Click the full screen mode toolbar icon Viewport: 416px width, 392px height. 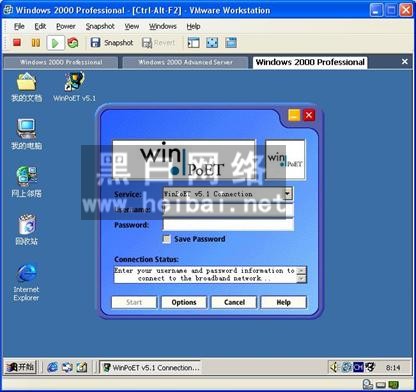tap(212, 43)
